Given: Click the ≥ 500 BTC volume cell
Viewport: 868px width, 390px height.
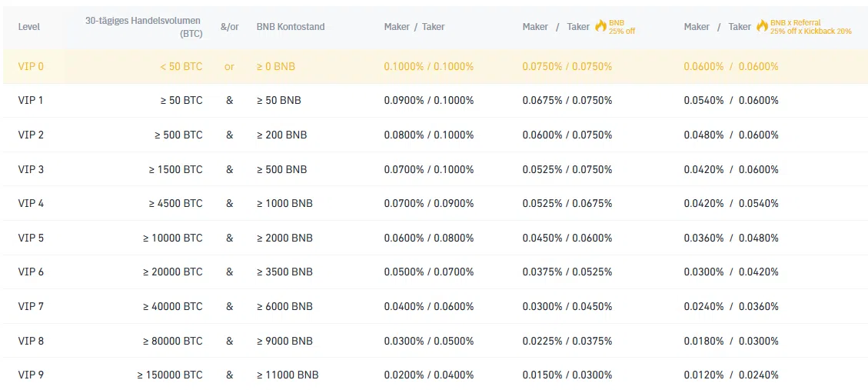Looking at the screenshot, I should [x=178, y=135].
